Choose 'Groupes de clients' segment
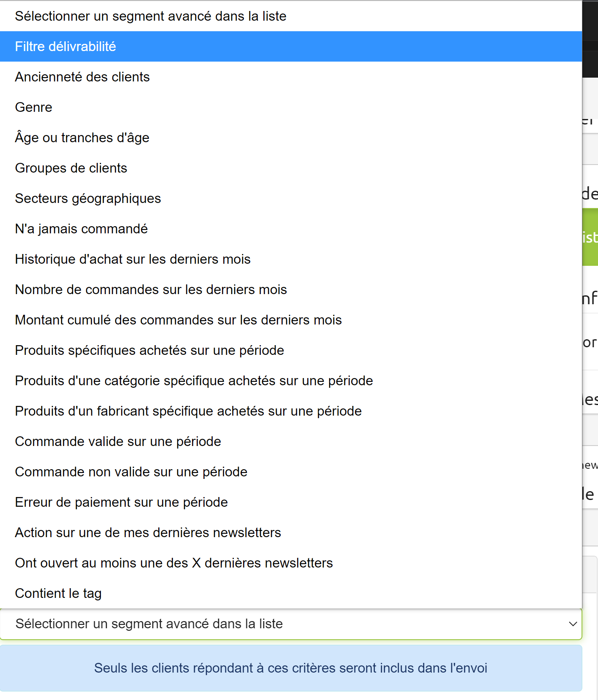 [x=291, y=168]
